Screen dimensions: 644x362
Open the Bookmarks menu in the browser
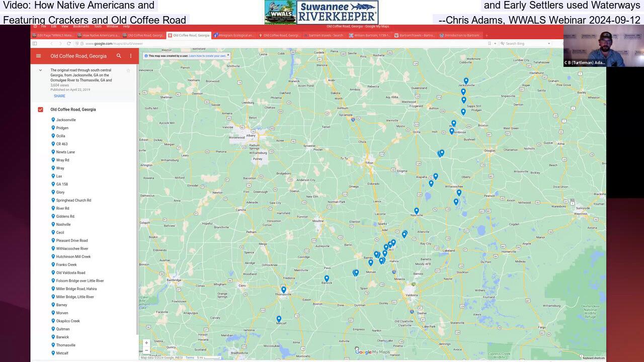tap(81, 26)
